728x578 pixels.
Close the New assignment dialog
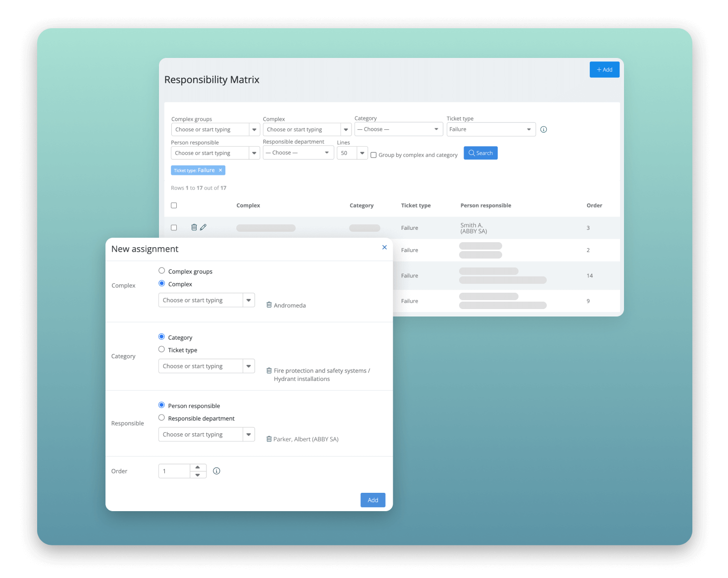pos(384,247)
